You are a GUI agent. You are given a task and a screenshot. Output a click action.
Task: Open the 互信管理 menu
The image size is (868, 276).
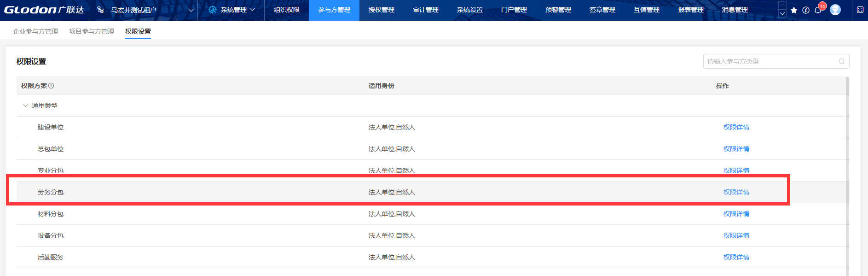click(647, 10)
